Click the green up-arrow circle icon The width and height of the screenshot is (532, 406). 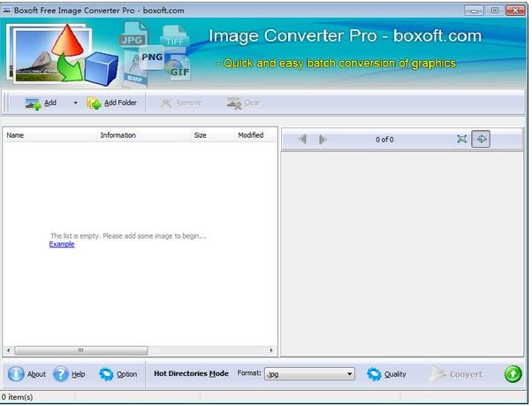[x=513, y=374]
